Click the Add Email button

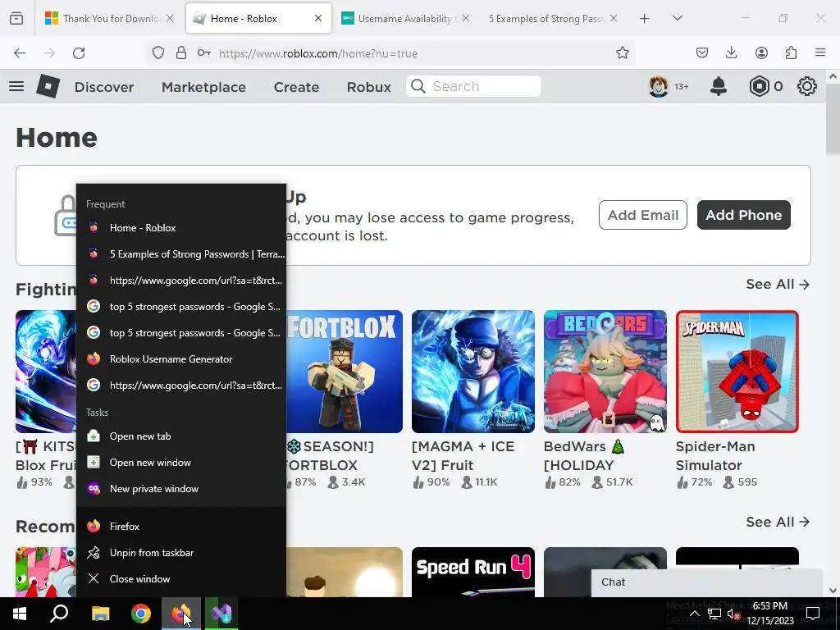coord(643,215)
